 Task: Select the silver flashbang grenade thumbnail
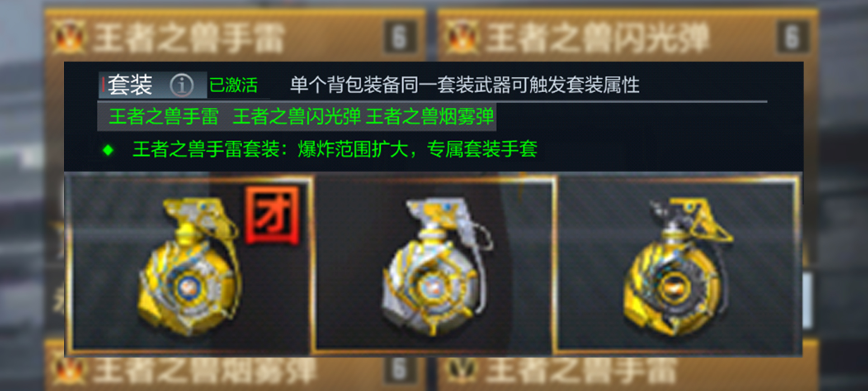[435, 263]
